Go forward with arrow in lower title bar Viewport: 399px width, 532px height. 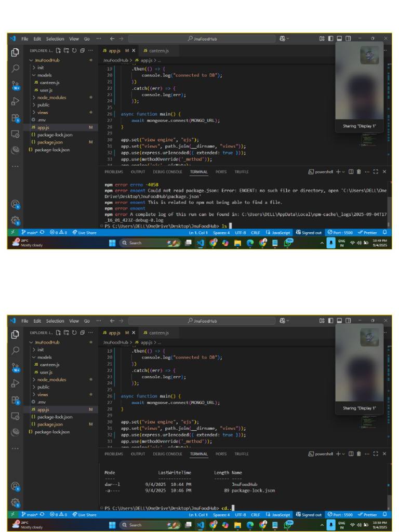click(x=121, y=321)
